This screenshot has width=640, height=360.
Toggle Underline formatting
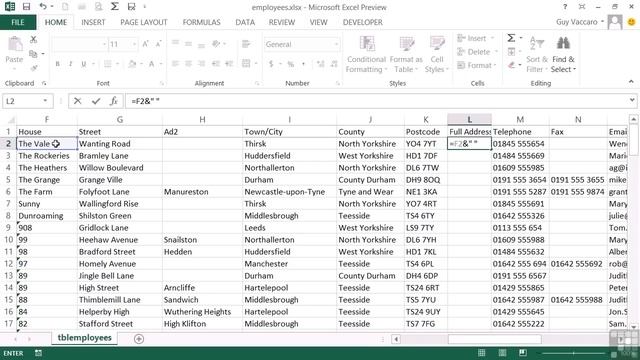pyautogui.click(x=84, y=64)
